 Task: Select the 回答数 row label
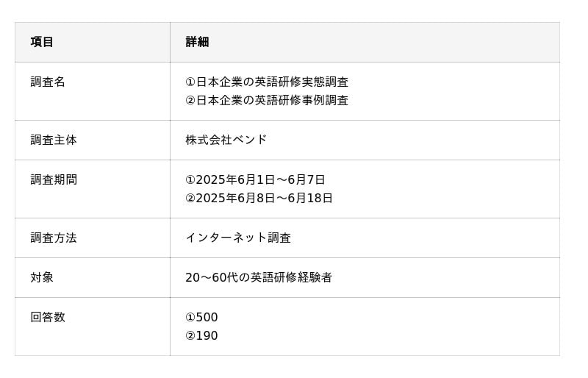[48, 317]
